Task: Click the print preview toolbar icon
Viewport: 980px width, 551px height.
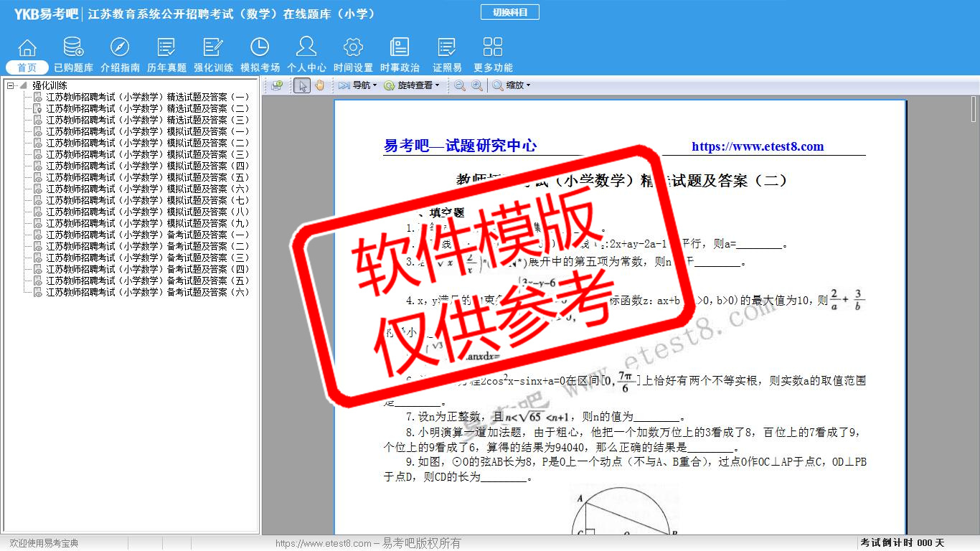Action: [x=277, y=85]
